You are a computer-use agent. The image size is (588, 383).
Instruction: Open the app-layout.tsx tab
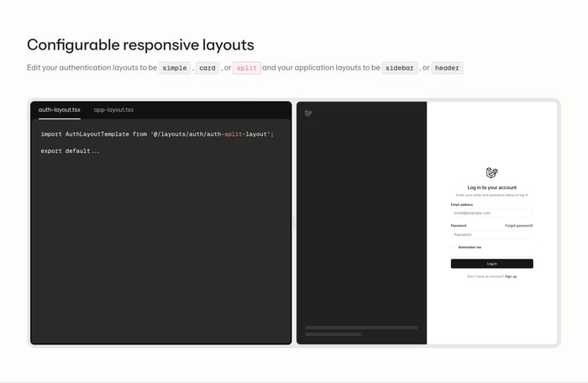113,110
